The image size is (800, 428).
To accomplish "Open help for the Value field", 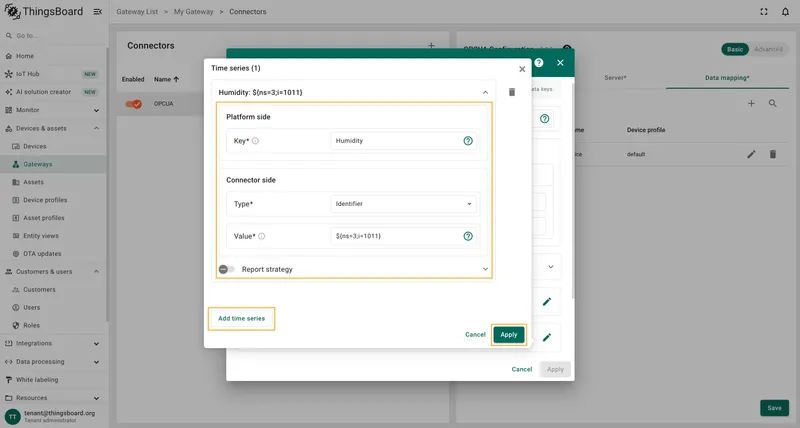I will tap(468, 236).
